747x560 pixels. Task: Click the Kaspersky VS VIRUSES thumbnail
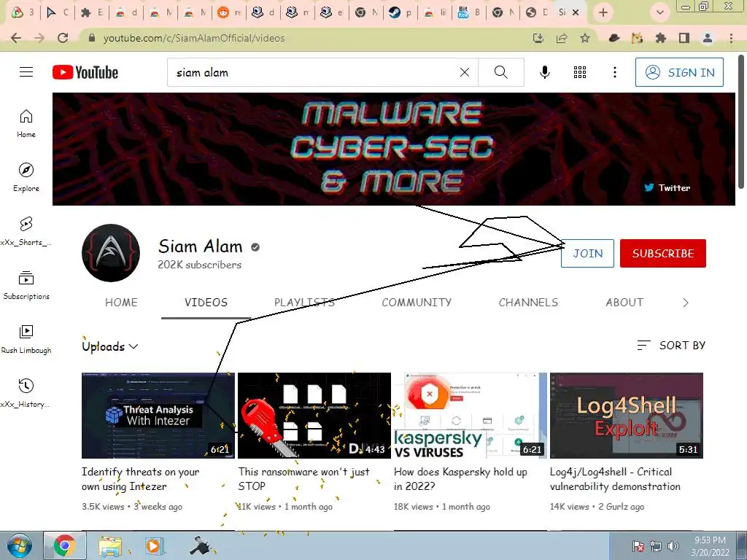471,415
